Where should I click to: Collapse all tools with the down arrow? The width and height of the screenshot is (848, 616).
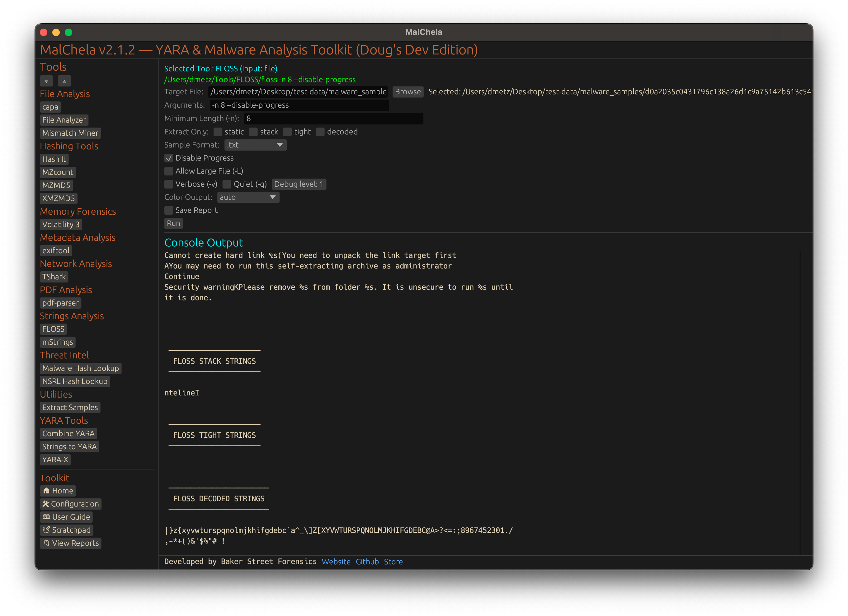pyautogui.click(x=46, y=81)
